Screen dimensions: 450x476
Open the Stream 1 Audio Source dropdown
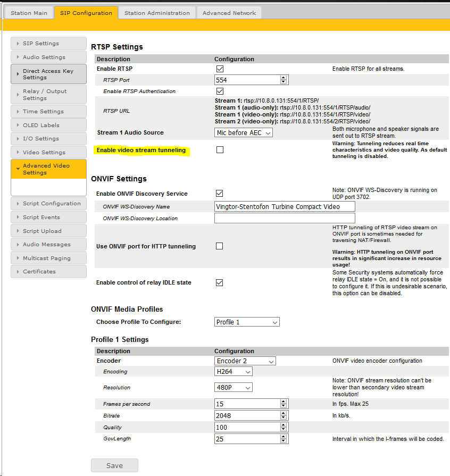pos(244,132)
